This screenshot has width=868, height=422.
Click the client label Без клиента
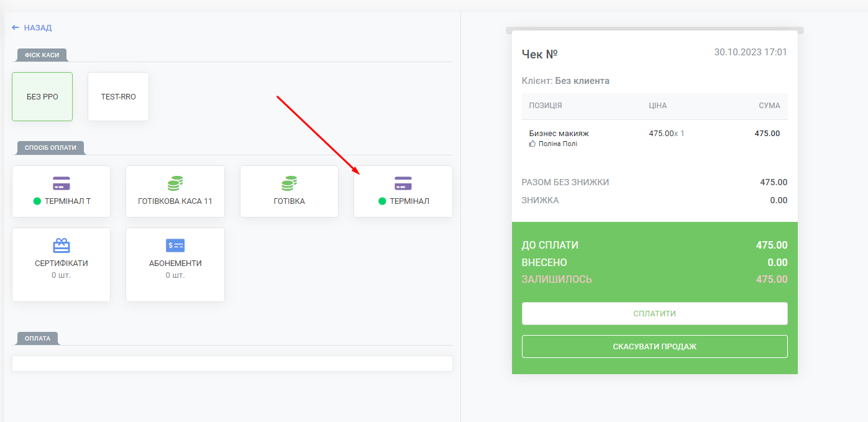[x=582, y=81]
